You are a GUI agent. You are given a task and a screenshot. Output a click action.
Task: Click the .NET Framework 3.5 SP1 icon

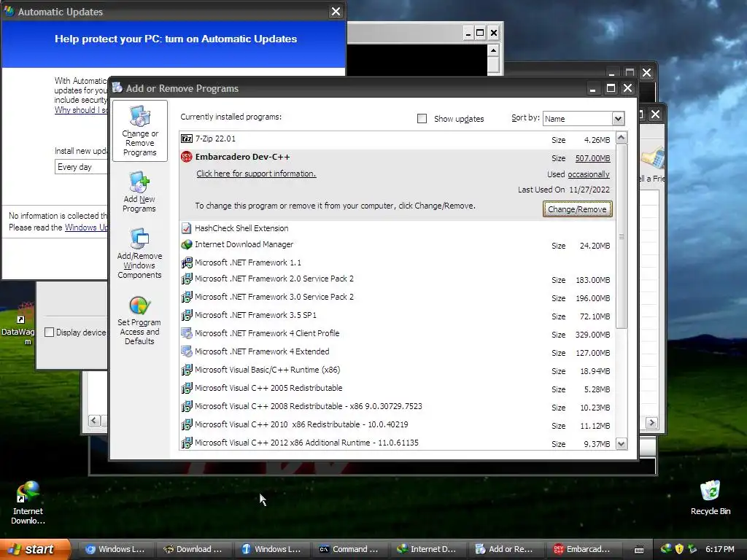point(187,315)
